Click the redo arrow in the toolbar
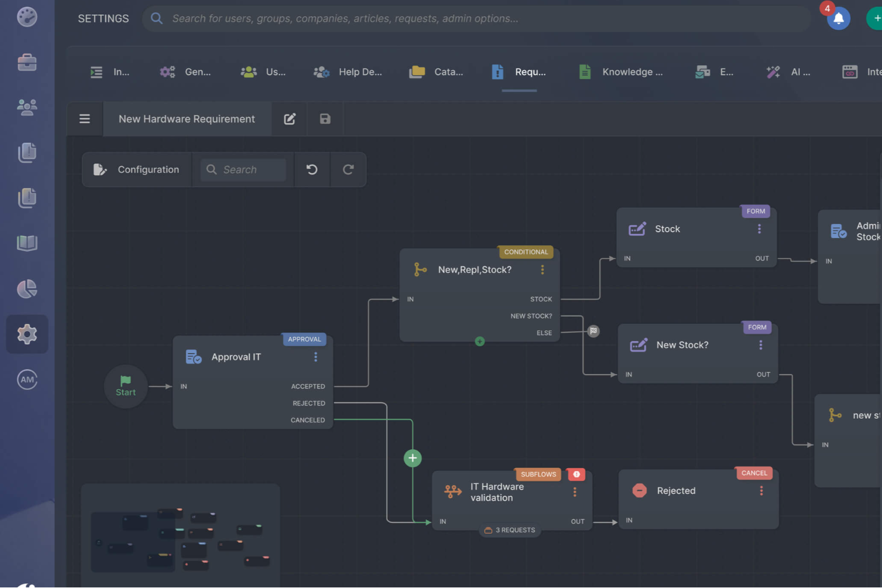The height and width of the screenshot is (588, 882). (x=349, y=169)
